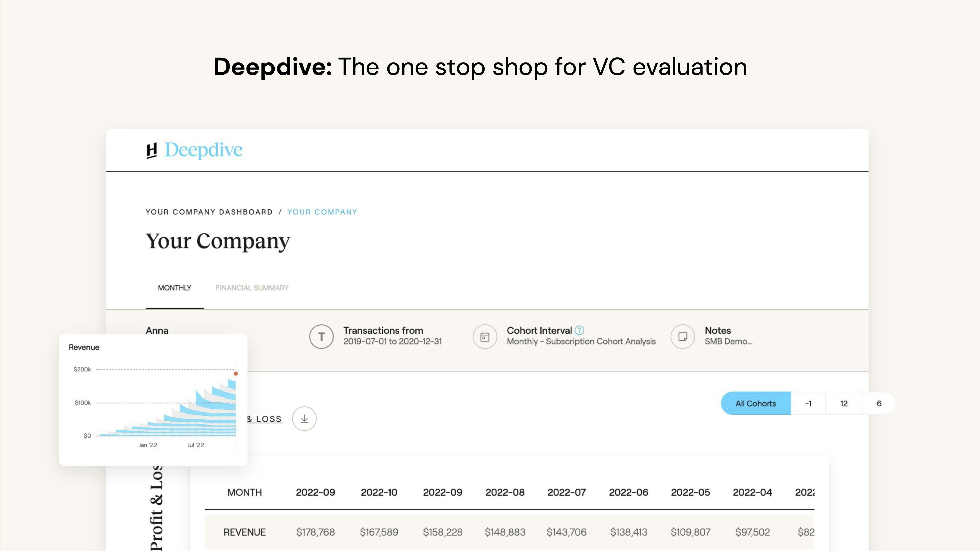This screenshot has width=980, height=551.
Task: Click the REVENUE row label
Action: 244,532
